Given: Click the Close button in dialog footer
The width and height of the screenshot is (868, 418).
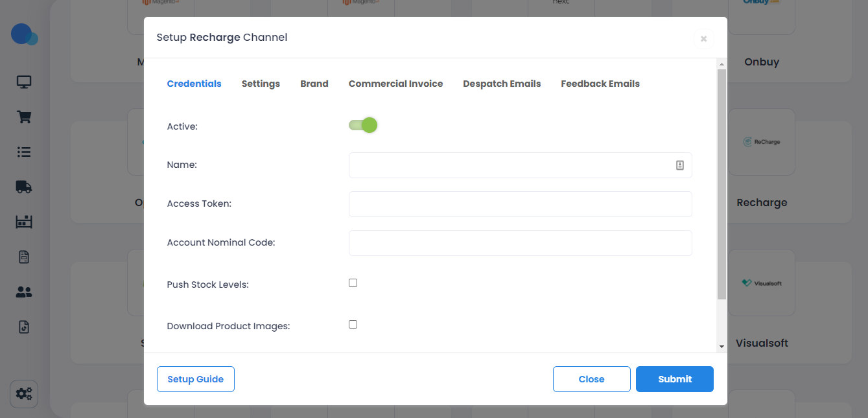Looking at the screenshot, I should click(591, 379).
